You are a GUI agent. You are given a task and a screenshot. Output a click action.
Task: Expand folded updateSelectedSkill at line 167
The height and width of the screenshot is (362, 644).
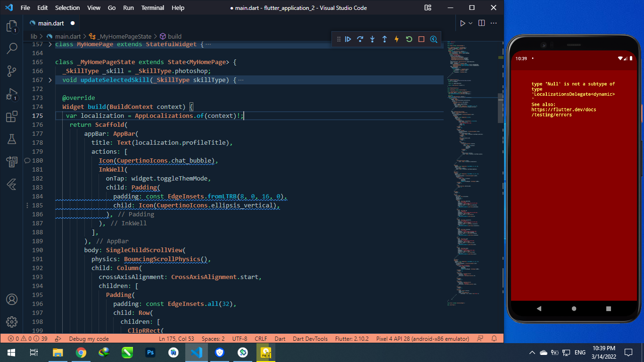(50, 80)
